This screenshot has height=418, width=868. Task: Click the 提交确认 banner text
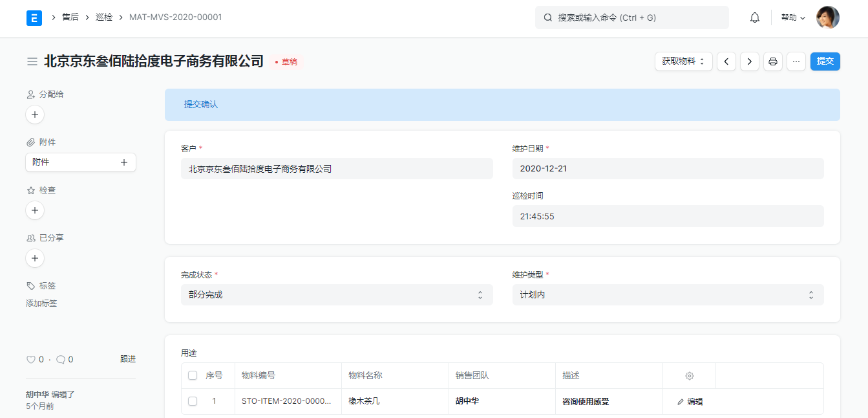coord(201,104)
